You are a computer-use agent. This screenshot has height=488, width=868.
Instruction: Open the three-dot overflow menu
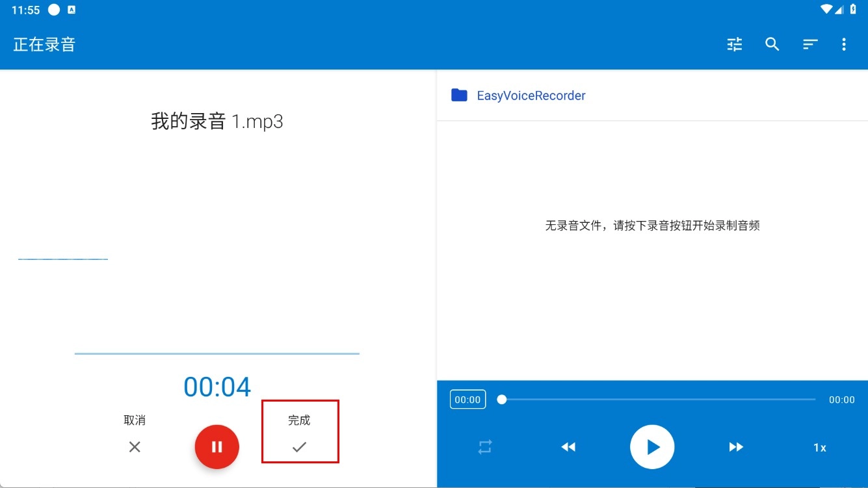(844, 44)
